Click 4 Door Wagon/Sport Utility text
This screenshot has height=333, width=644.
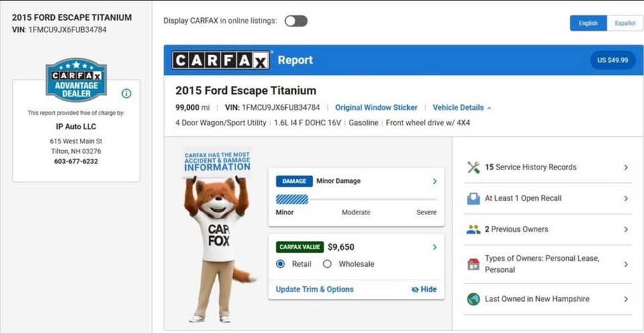(221, 123)
